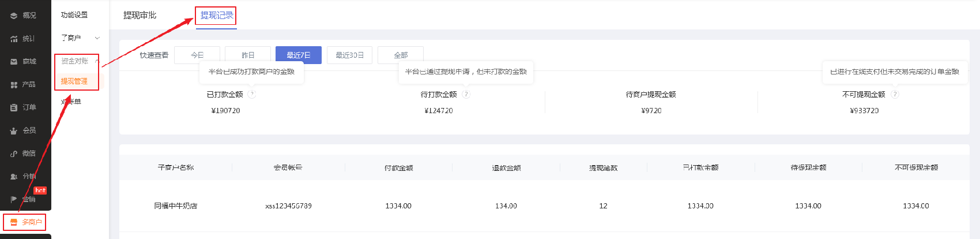Select 提现管理 menu item
Screen dimensions: 980x239
74,81
